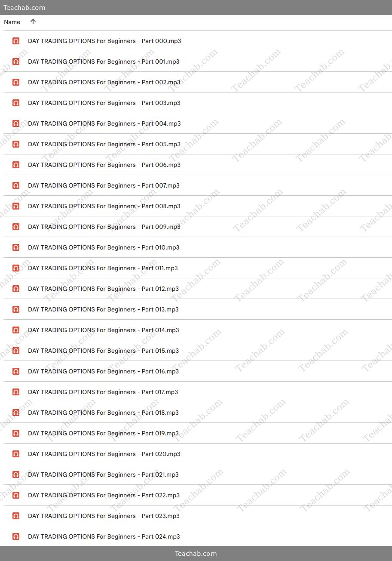Open the Part 014.mp3 file

pos(104,330)
